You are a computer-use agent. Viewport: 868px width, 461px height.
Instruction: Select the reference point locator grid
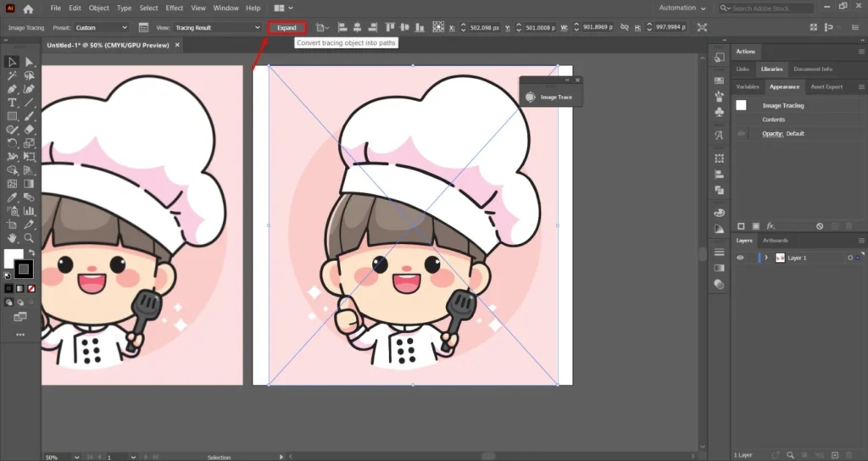(438, 27)
